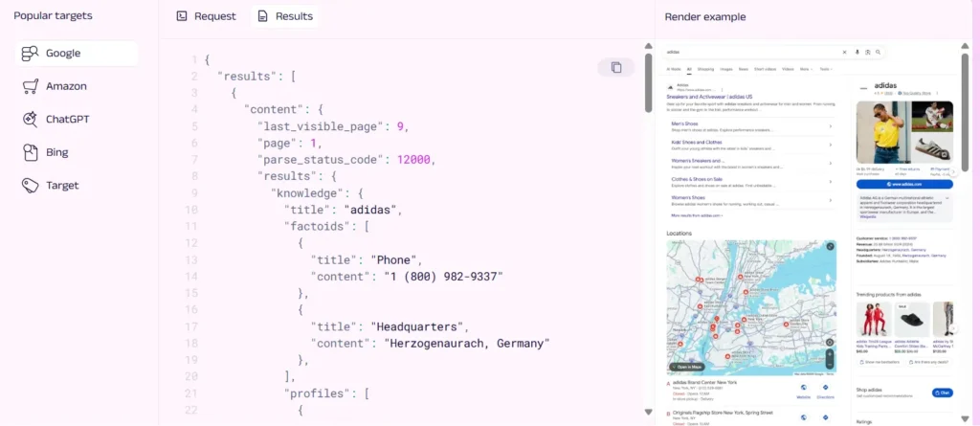Open the Short videos search tab
Viewport: 980px width, 426px height.
pos(765,69)
